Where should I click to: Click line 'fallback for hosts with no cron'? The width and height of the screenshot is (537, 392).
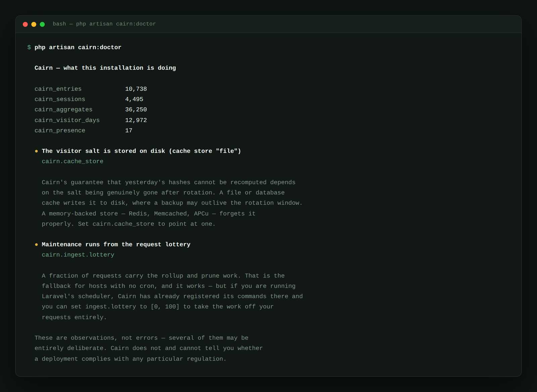pyautogui.click(x=168, y=286)
